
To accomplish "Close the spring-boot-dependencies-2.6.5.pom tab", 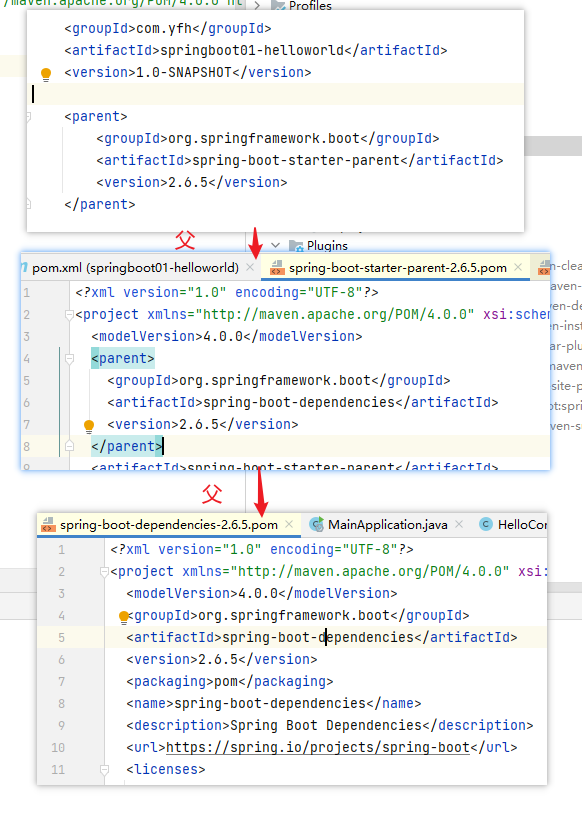I will coord(289,524).
